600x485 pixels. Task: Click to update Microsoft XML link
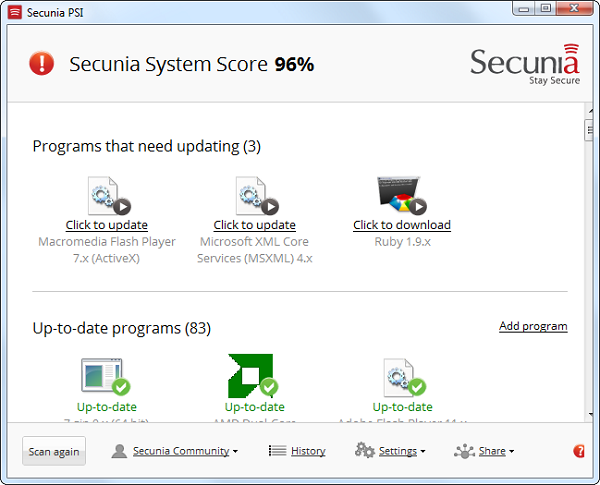254,225
